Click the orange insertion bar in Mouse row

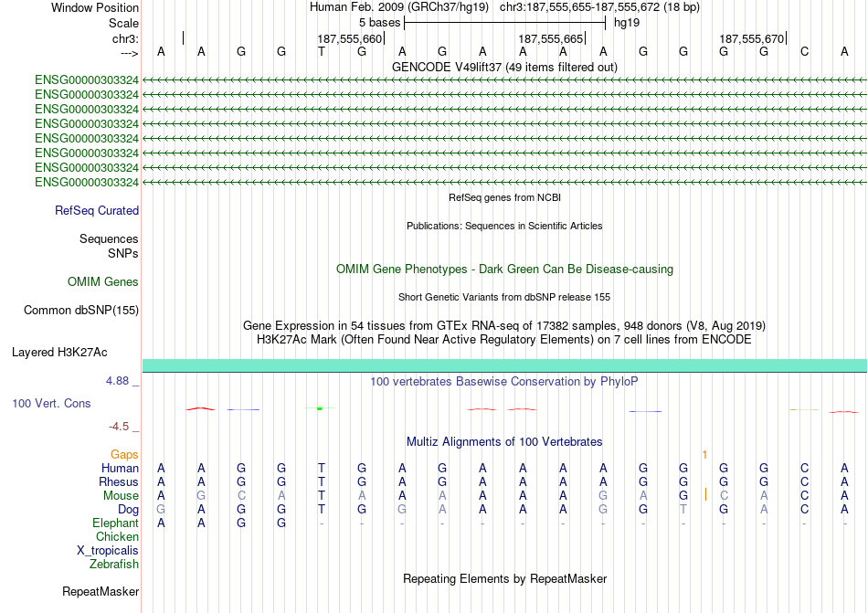coord(705,494)
